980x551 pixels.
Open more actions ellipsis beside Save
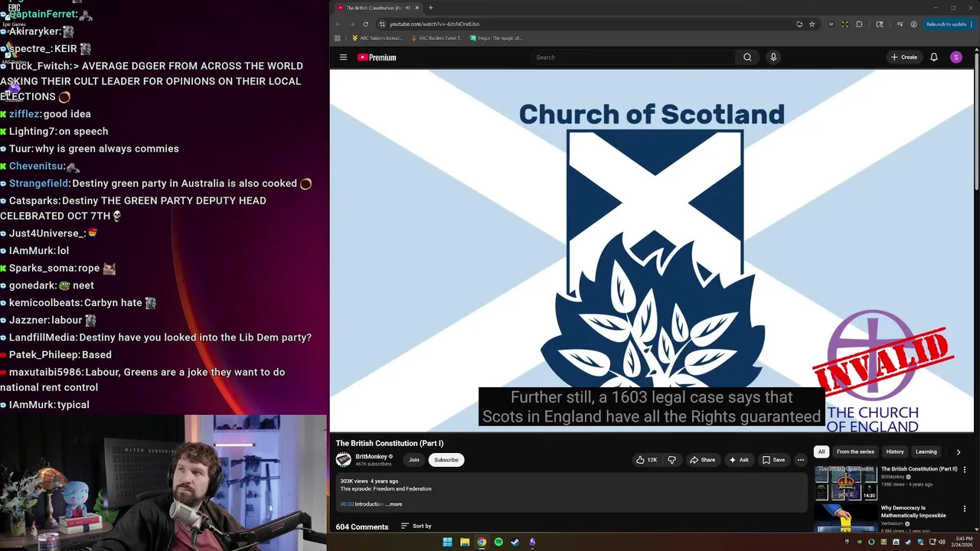point(800,460)
